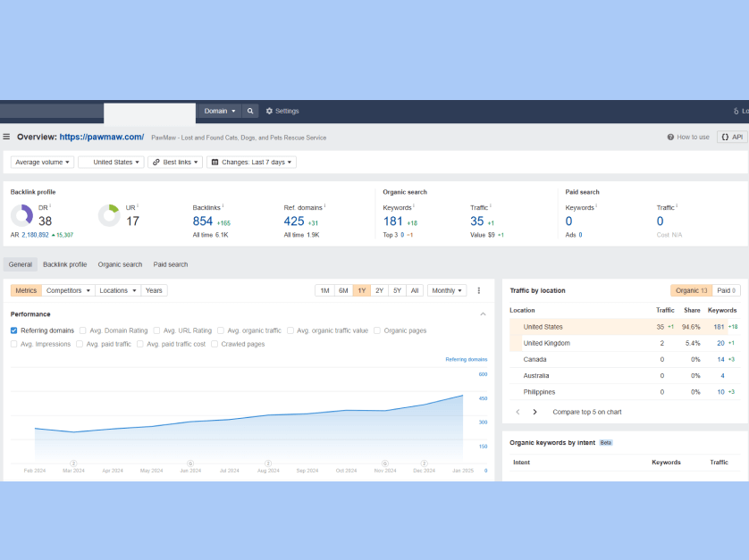Check the Crawled pages checkbox
The image size is (749, 560).
(215, 344)
